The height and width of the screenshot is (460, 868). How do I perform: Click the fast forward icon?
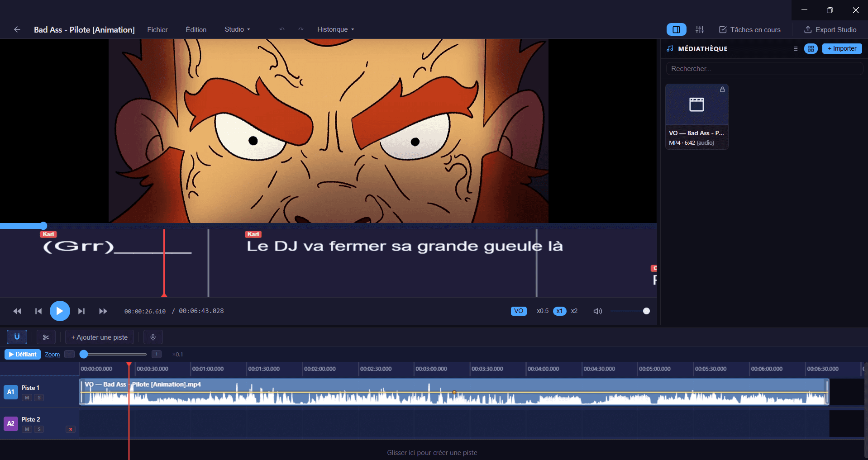click(103, 311)
